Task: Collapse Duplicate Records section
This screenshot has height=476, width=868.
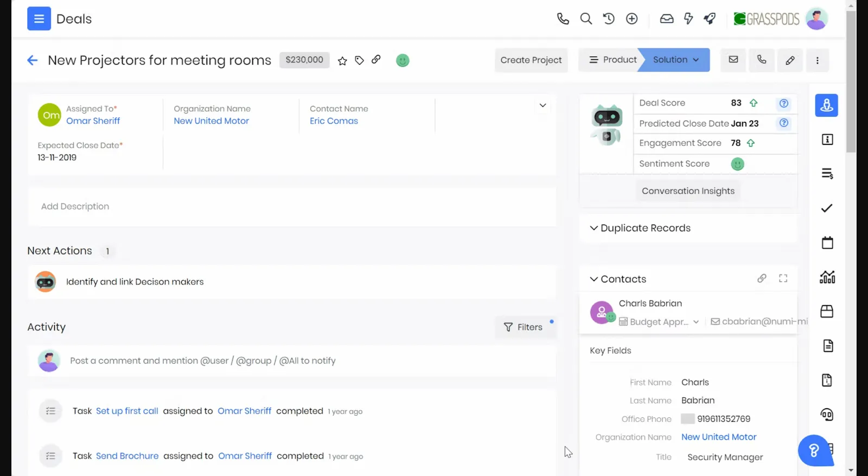Action: pos(594,229)
